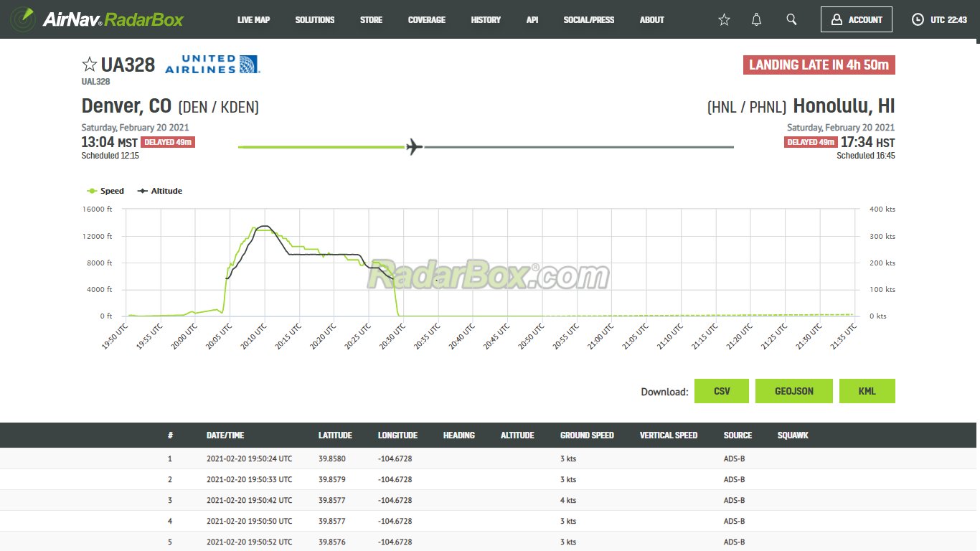Click the 4 kts ground speed value

[568, 500]
